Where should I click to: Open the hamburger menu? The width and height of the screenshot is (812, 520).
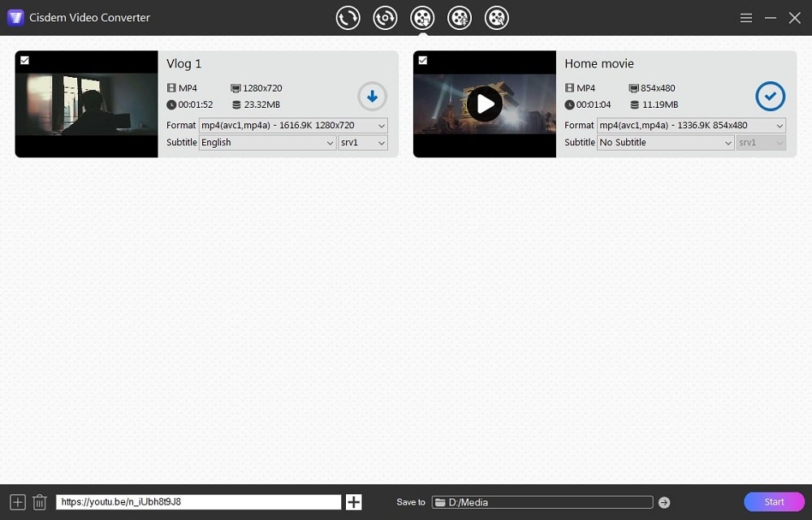[x=745, y=17]
